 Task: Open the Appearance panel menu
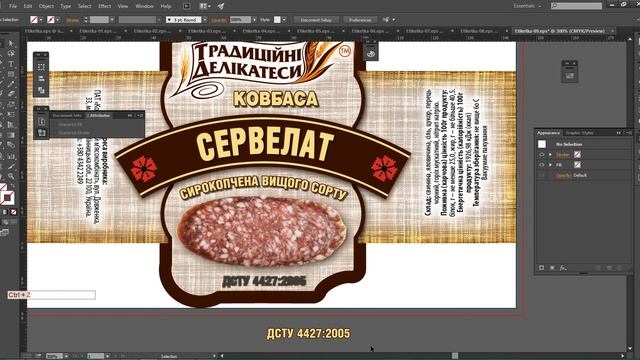point(629,133)
